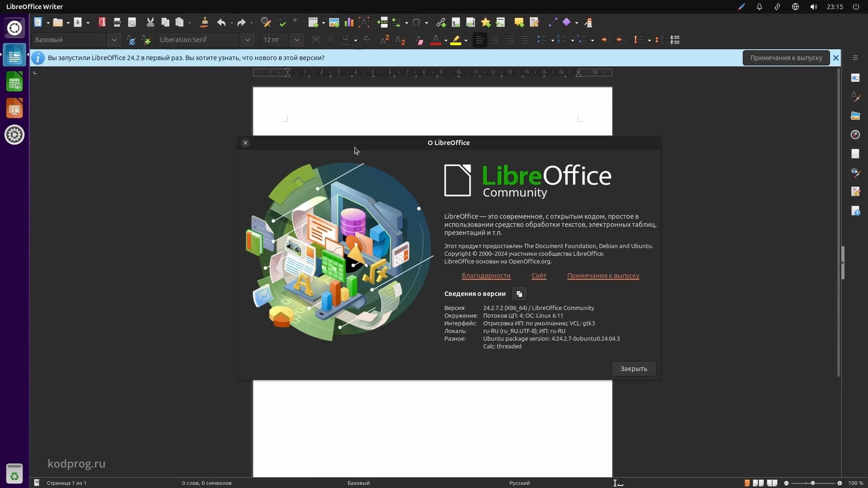Save the document using the save icon
This screenshot has height=488, width=868.
(x=78, y=22)
